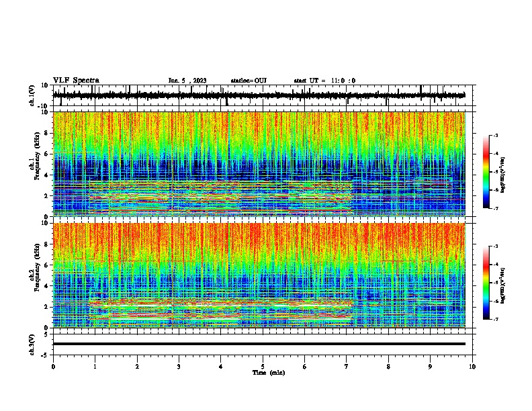Click the 'Jan. 5, 2023' date text
The width and height of the screenshot is (532, 411).
(187, 81)
